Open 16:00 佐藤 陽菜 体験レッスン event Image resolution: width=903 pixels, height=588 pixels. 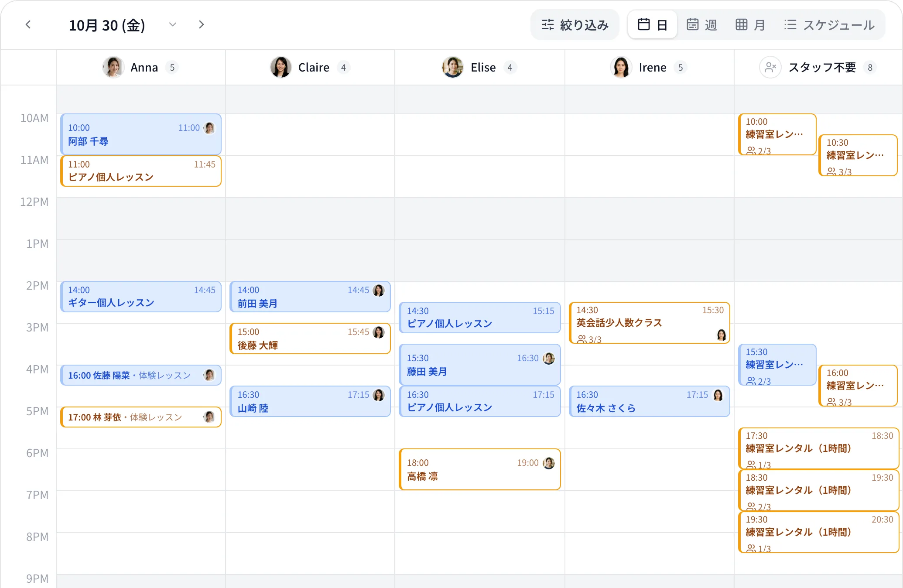(x=141, y=375)
